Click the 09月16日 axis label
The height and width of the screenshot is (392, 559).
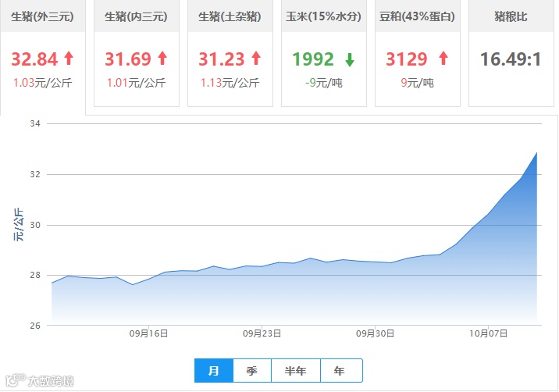pos(148,334)
